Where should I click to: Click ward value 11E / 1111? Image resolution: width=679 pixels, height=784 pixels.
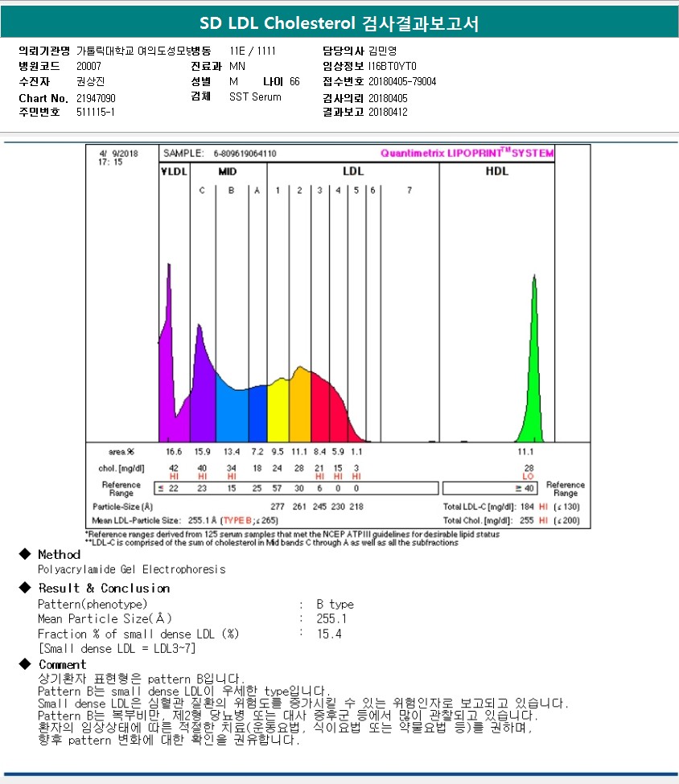(253, 51)
